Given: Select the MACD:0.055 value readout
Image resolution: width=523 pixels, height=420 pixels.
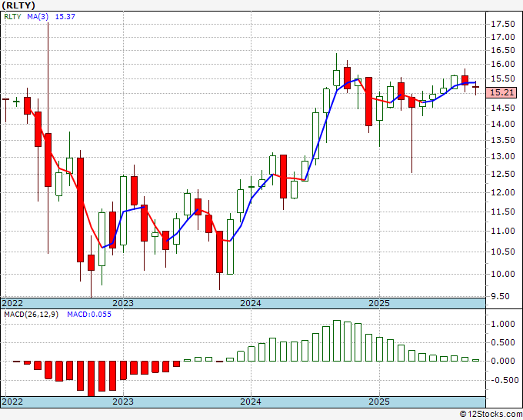Looking at the screenshot, I should (89, 315).
